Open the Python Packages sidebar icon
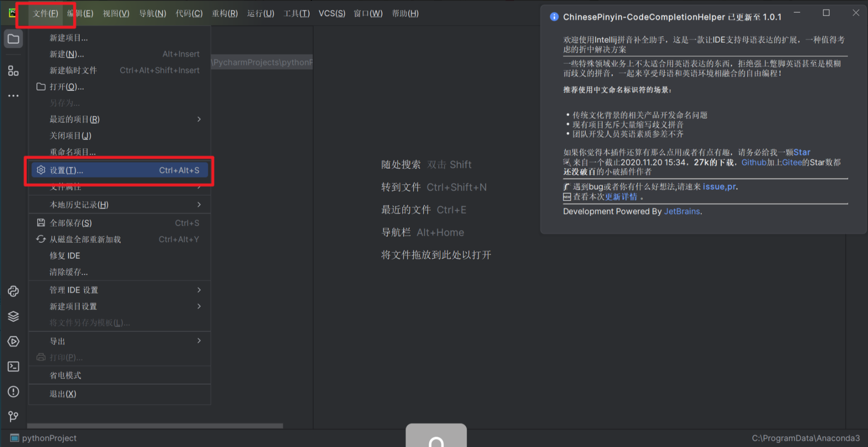 (x=13, y=291)
